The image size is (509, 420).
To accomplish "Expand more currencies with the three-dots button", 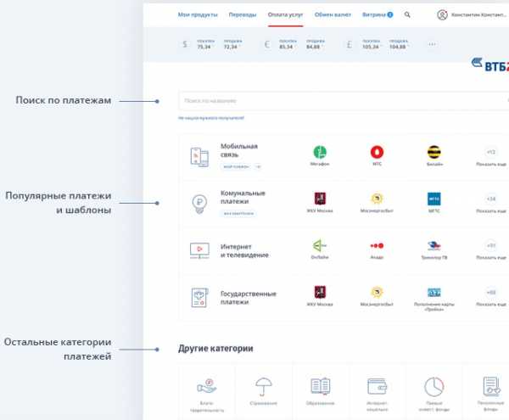I will pyautogui.click(x=433, y=44).
